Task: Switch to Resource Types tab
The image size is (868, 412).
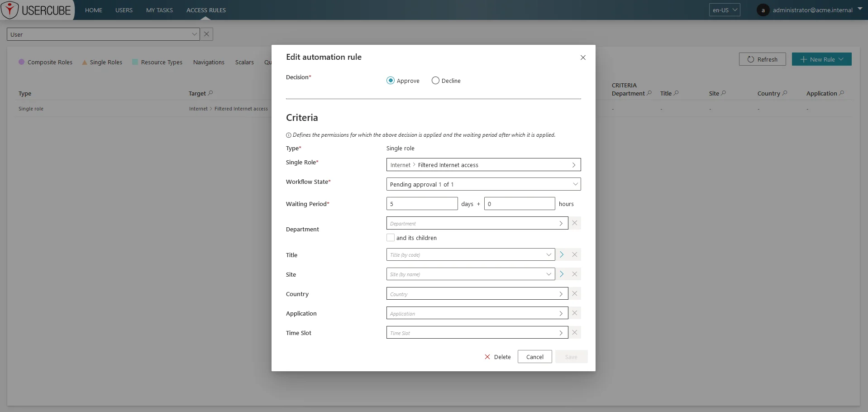Action: pos(157,62)
